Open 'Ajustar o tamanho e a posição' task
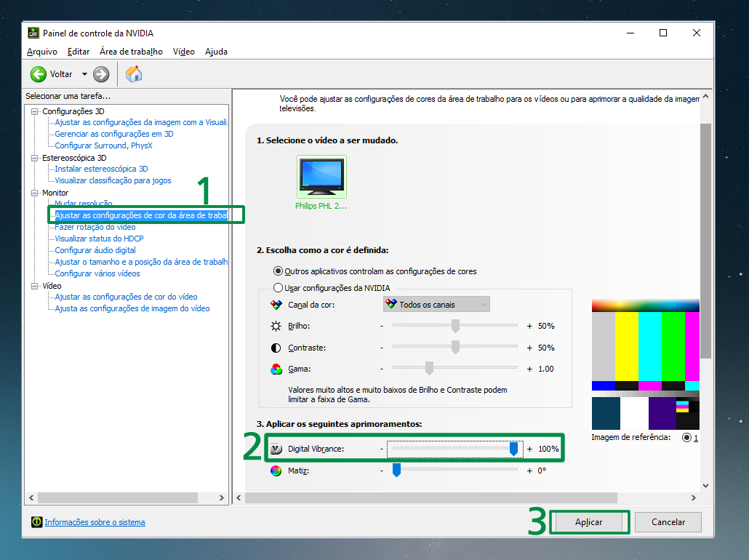Viewport: 749px width, 560px height. [141, 262]
